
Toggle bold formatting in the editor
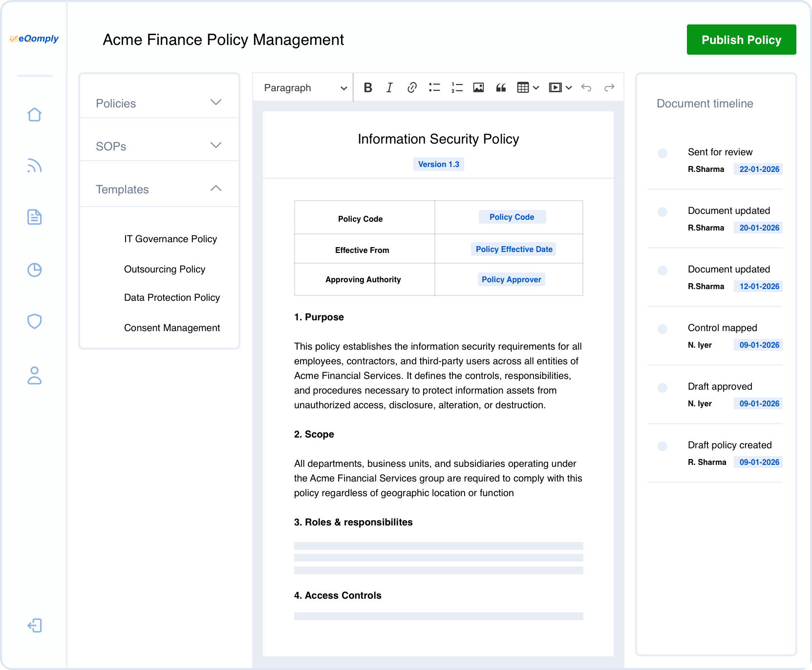coord(368,87)
